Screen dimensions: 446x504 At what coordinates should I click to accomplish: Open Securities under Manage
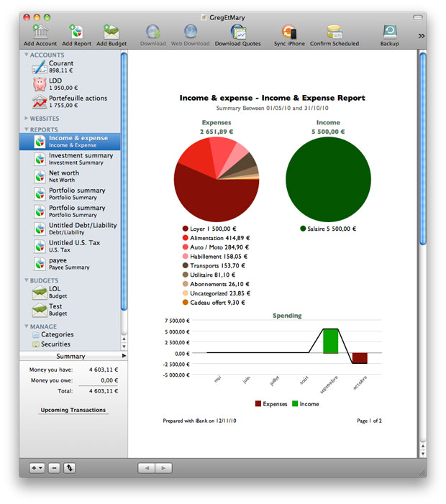[55, 344]
